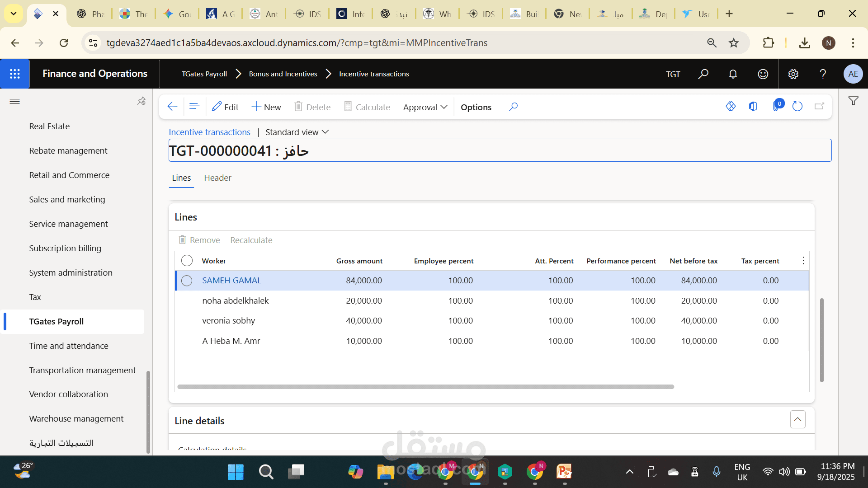Toggle the select all rows circle
This screenshot has height=488, width=868.
tap(187, 261)
